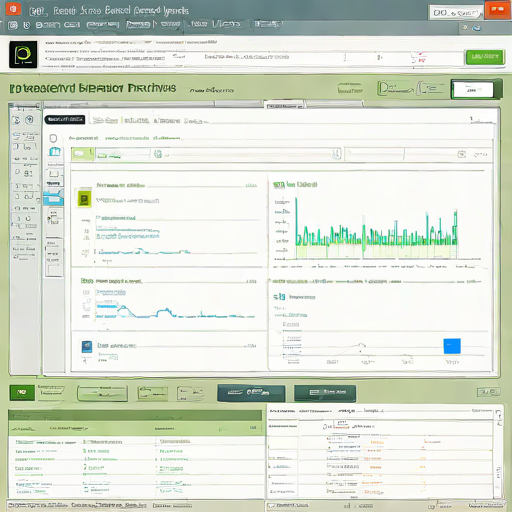Toggle the light green highlighted filter cell
Viewport: 512px width, 512px height.
pos(82,154)
